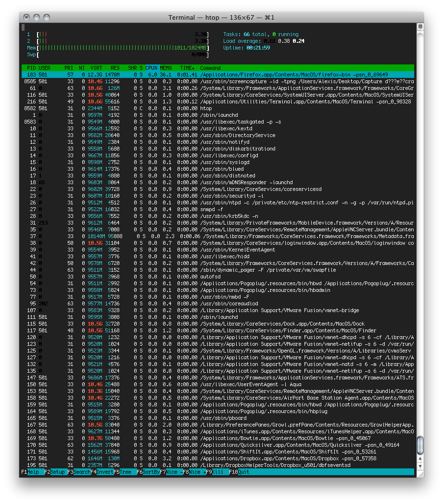Click the PRI column header
Screen dimensions: 443x504
pos(69,68)
